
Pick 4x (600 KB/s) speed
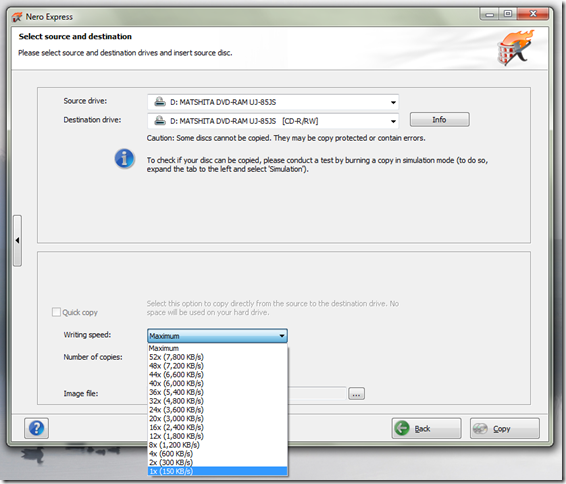pyautogui.click(x=217, y=454)
